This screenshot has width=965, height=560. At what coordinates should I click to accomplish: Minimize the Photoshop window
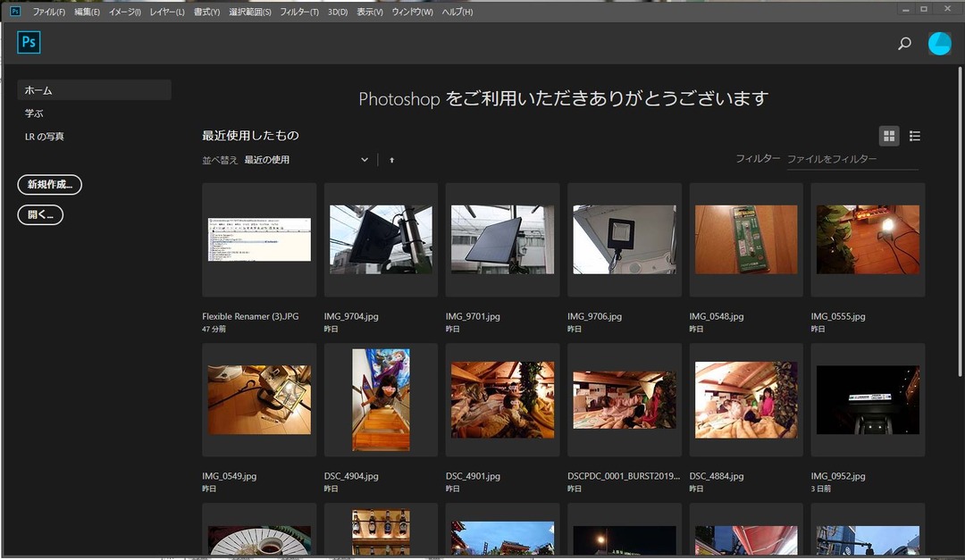905,9
